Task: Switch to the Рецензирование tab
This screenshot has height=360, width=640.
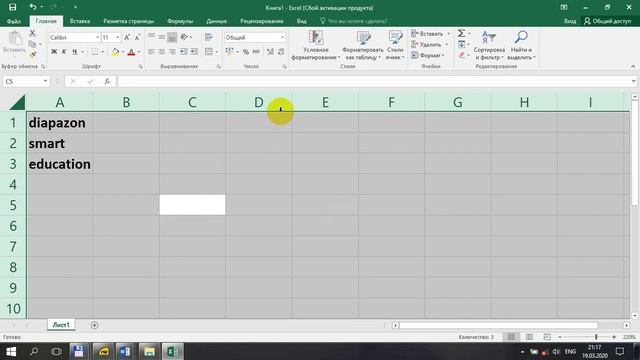Action: point(262,21)
